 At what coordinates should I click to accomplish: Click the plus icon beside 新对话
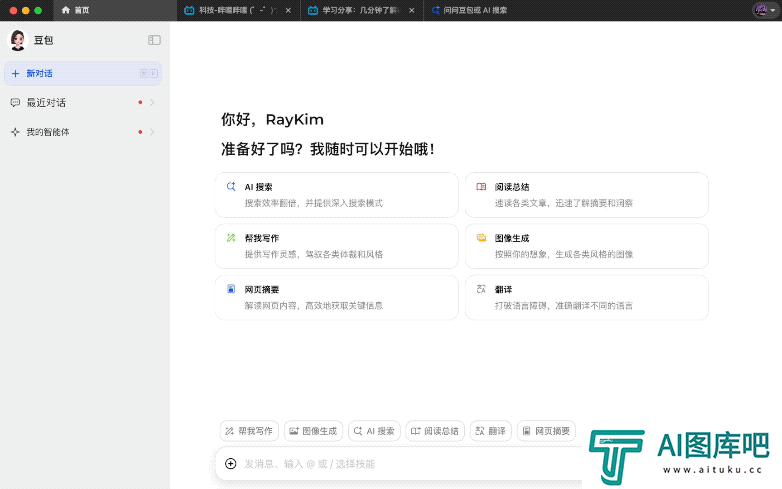(x=15, y=74)
